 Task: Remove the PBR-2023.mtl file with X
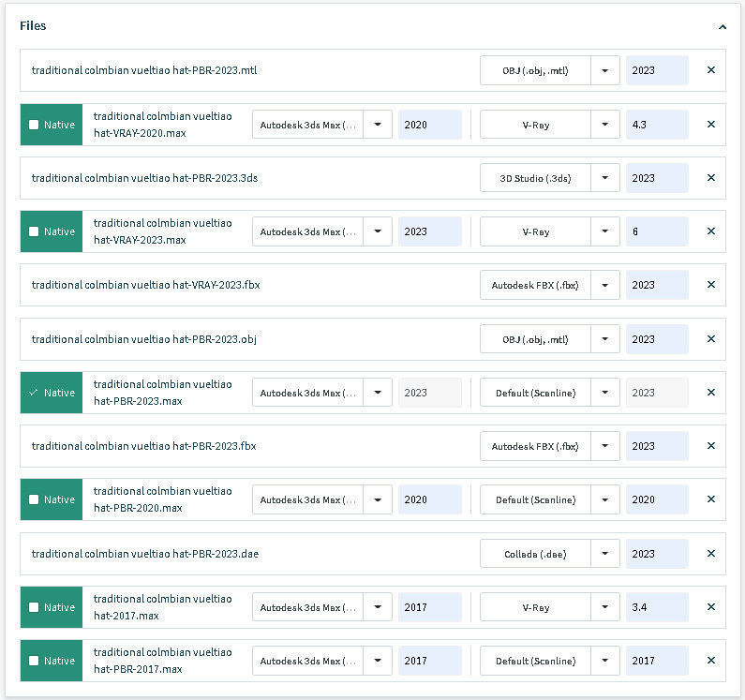pos(710,70)
